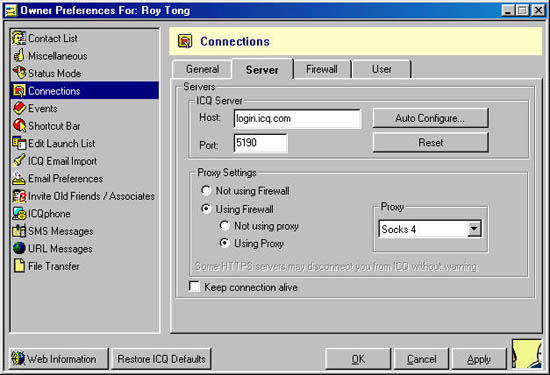The image size is (550, 375).
Task: Click the Contact List sidebar icon
Action: (19, 38)
